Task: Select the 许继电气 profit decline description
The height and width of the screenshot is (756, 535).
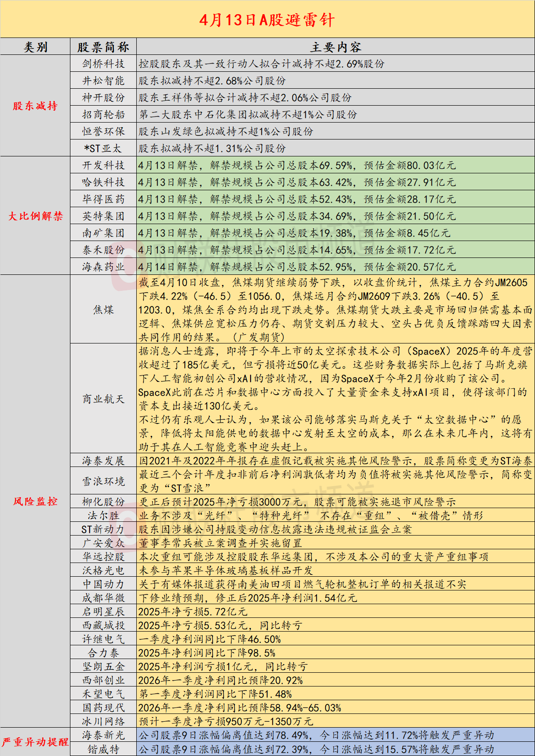Action: point(210,639)
